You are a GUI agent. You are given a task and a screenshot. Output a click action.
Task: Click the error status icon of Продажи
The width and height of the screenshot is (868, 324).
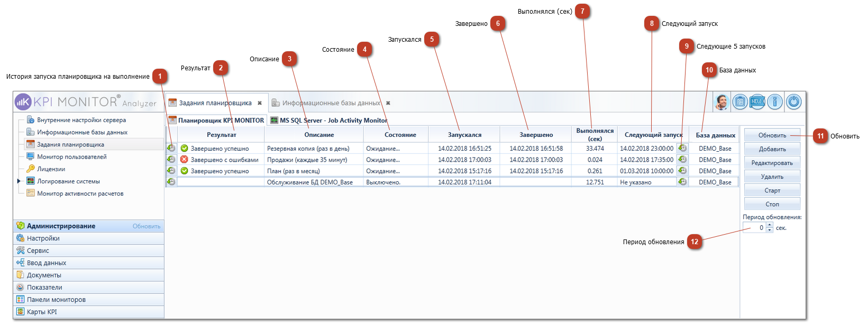coord(184,159)
